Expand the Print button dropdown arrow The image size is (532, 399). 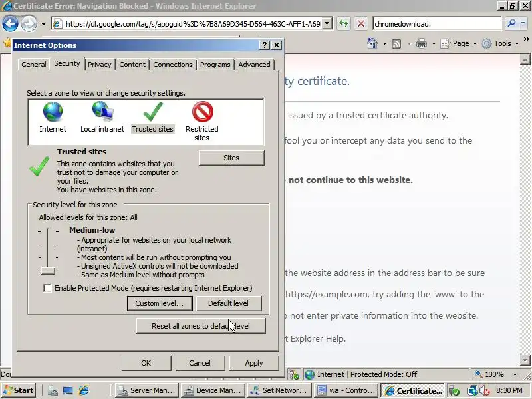434,44
